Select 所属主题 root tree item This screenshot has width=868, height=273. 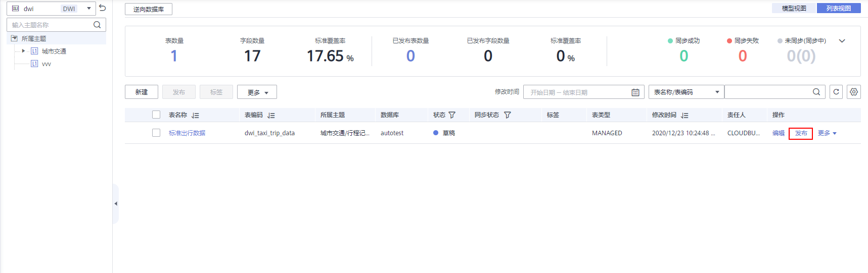34,38
